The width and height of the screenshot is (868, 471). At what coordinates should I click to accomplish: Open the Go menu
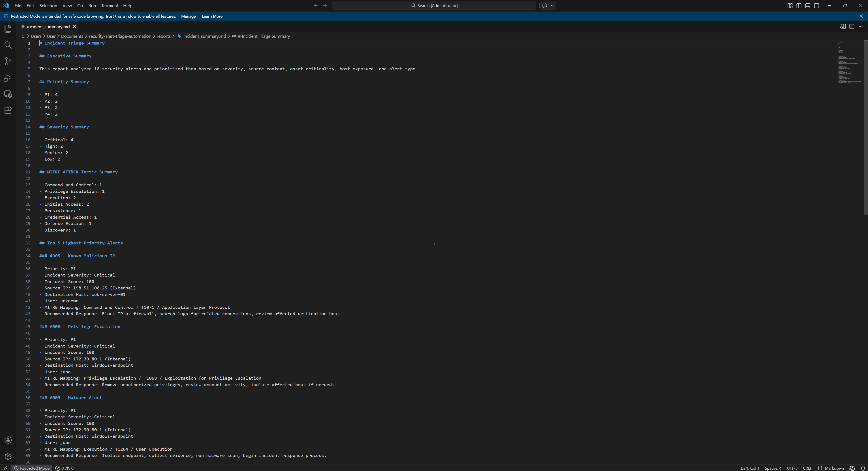pyautogui.click(x=80, y=5)
